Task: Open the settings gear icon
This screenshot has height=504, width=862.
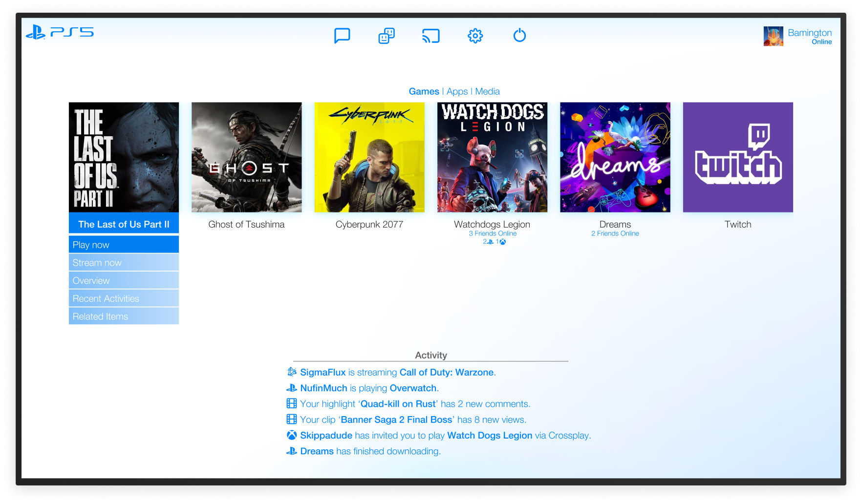Action: [475, 36]
